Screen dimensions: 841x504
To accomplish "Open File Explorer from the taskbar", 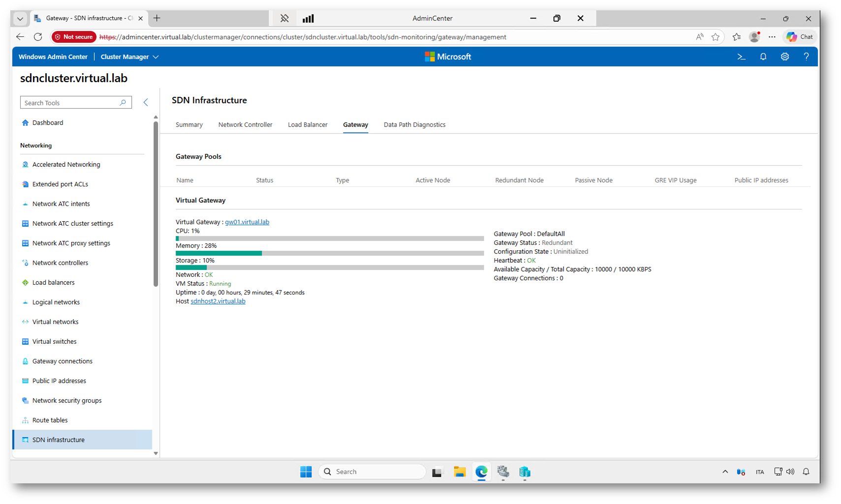I will pyautogui.click(x=460, y=472).
